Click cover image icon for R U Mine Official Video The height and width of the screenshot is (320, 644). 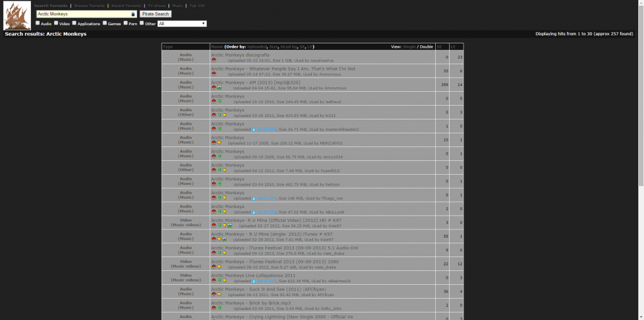pos(230,225)
